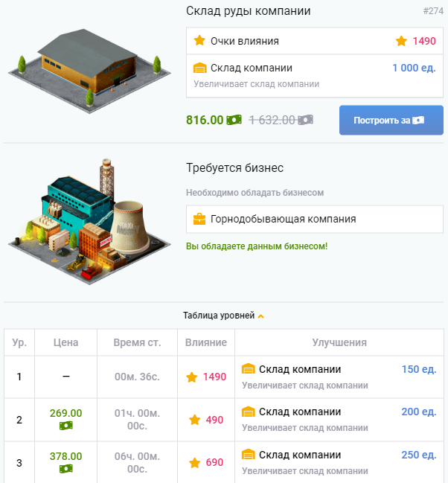Click the "Построить за" build button
The height and width of the screenshot is (483, 448).
391,121
